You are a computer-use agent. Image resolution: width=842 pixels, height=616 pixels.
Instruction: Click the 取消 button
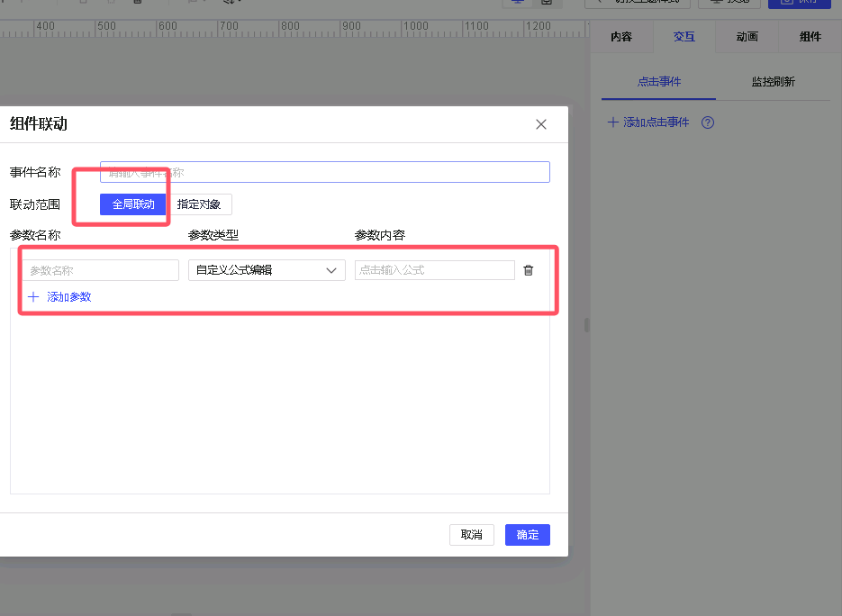coord(472,535)
